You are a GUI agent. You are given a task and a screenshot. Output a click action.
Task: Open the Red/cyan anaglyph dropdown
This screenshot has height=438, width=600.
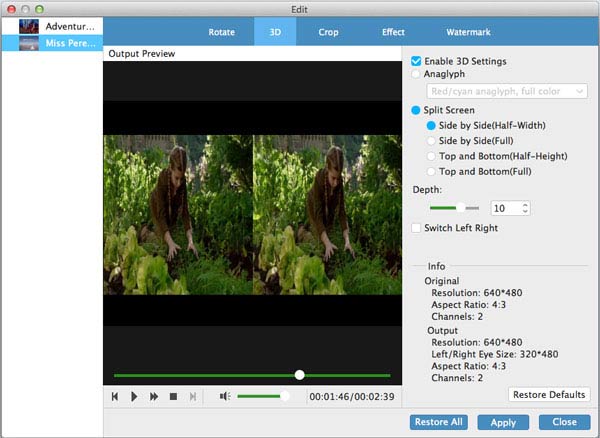pos(507,91)
